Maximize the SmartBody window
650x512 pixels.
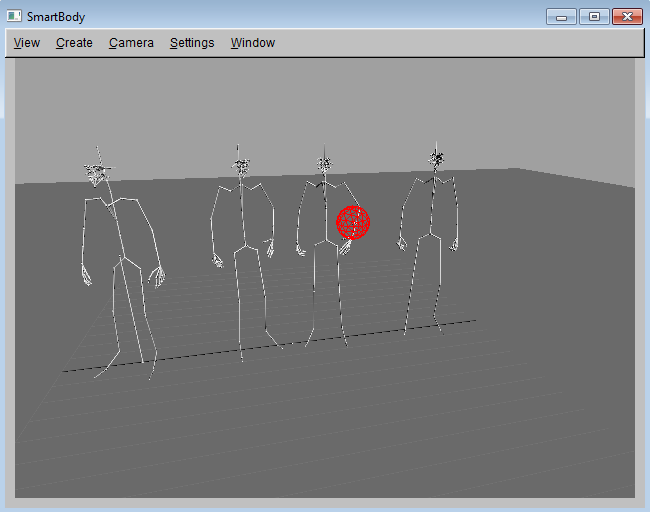pyautogui.click(x=594, y=17)
